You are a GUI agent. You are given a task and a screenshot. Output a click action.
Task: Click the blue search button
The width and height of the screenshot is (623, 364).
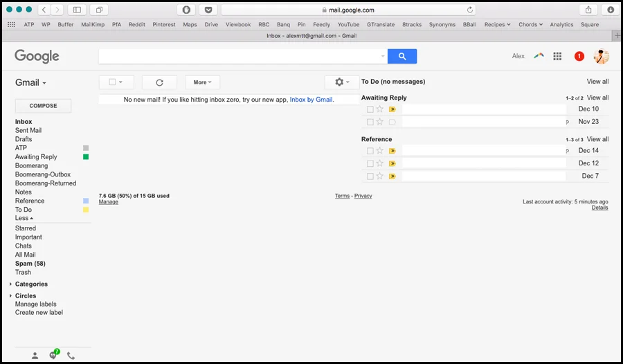[x=402, y=57]
